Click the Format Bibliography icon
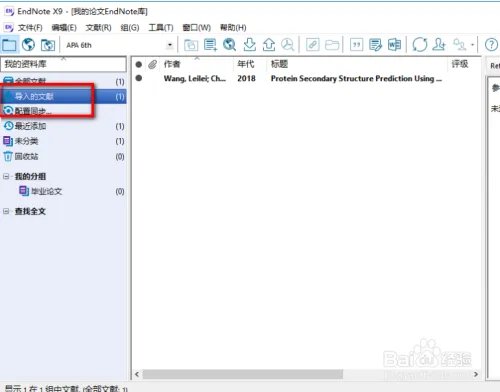500x392 pixels. pyautogui.click(x=375, y=45)
